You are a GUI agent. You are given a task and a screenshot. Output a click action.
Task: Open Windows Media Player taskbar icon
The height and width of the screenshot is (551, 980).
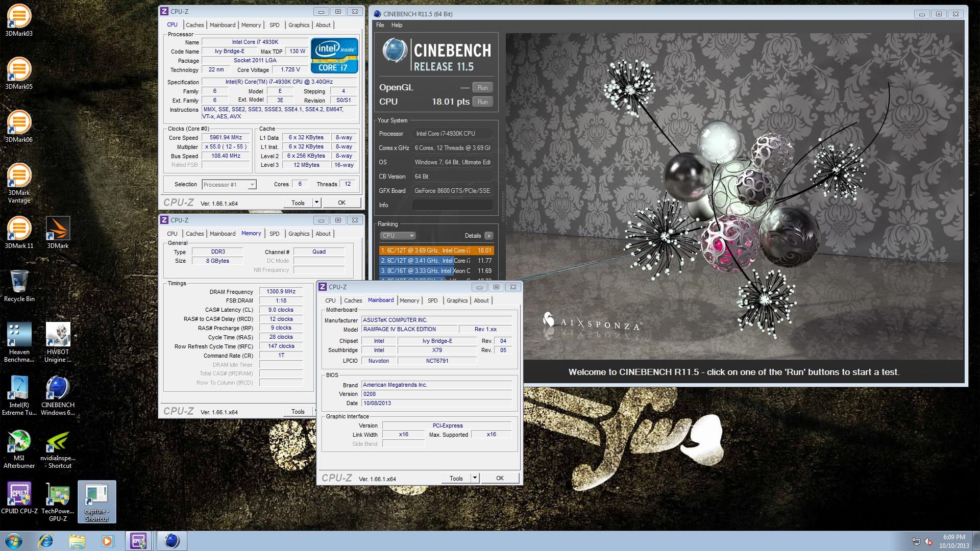pyautogui.click(x=108, y=541)
